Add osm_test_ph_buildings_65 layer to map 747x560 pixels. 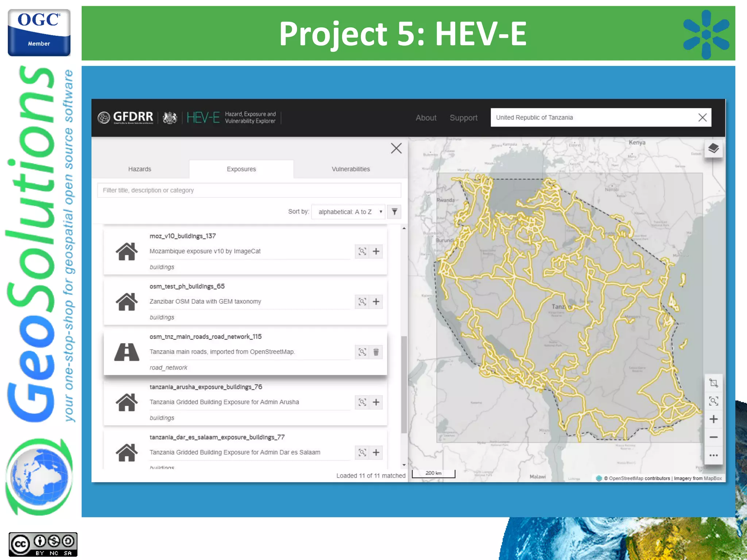click(x=376, y=302)
